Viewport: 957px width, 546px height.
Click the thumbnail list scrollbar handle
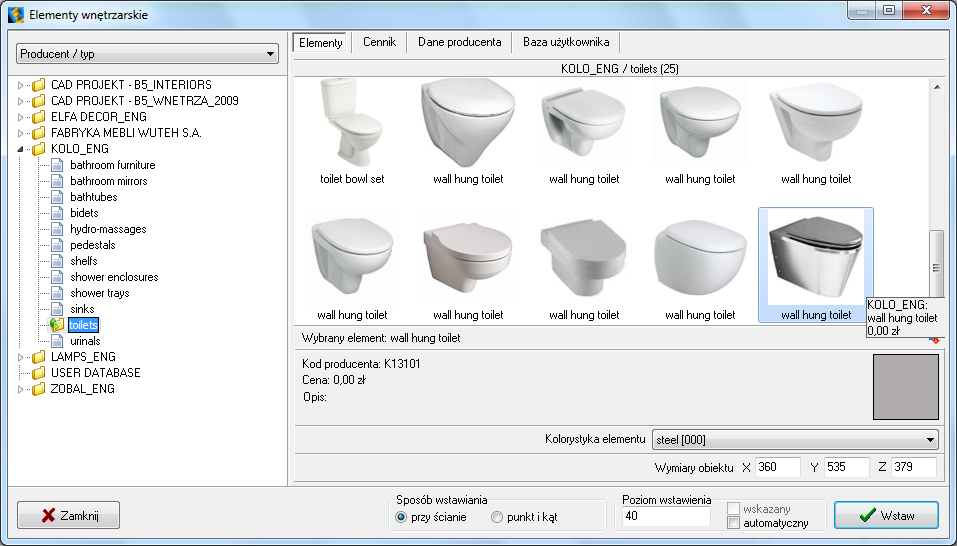coord(936,265)
